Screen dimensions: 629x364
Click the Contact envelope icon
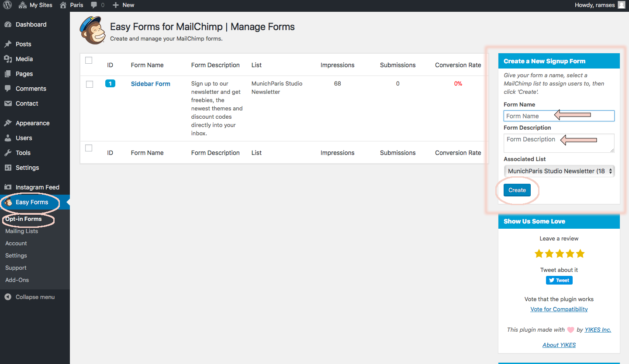8,103
